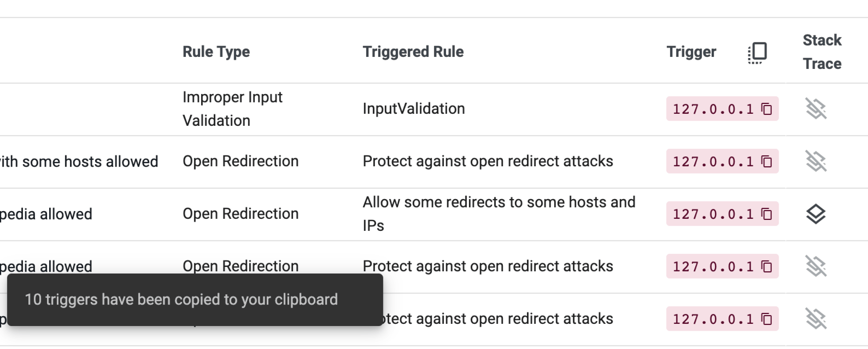The image size is (868, 349).
Task: Click disabled stack trace icon in fourth row
Action: tap(816, 266)
